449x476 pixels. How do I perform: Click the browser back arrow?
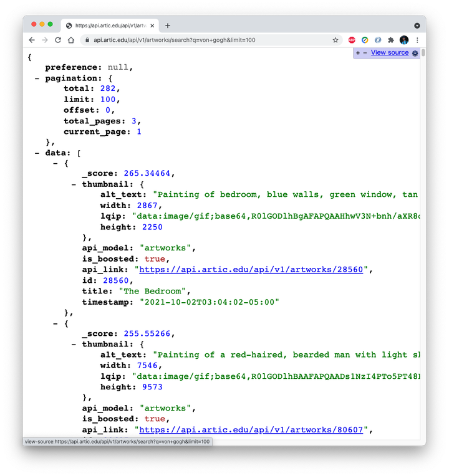(32, 40)
